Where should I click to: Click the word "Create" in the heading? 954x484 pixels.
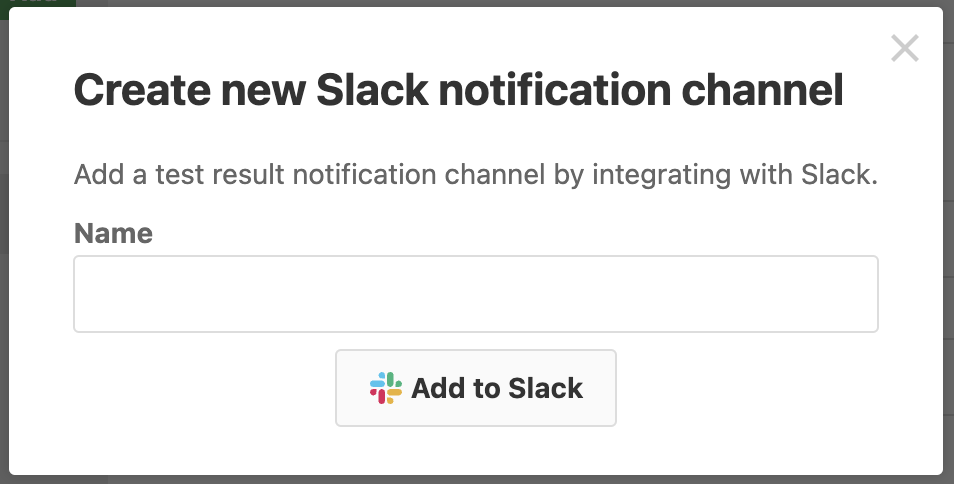(x=142, y=90)
